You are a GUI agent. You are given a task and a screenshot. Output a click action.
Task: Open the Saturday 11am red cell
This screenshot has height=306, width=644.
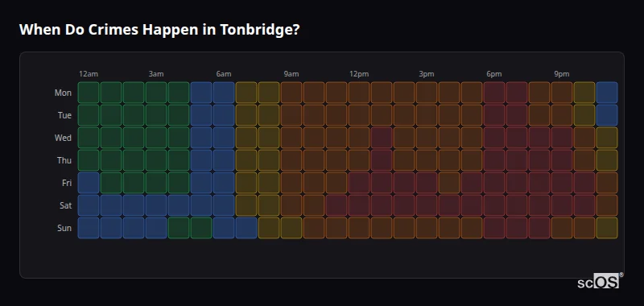tap(336, 205)
